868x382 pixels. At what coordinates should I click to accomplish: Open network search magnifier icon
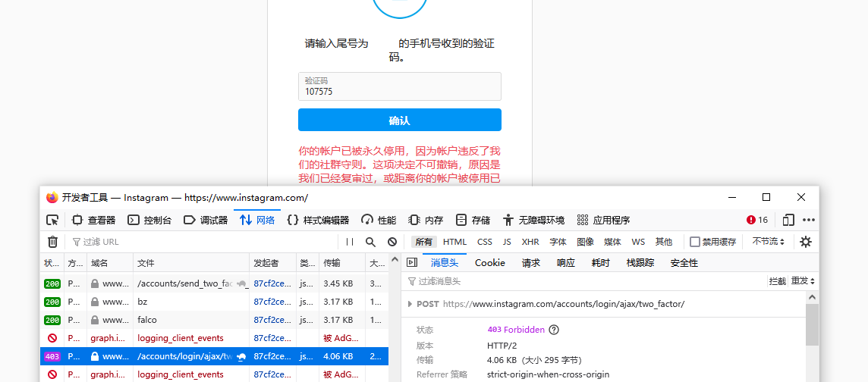tap(370, 242)
